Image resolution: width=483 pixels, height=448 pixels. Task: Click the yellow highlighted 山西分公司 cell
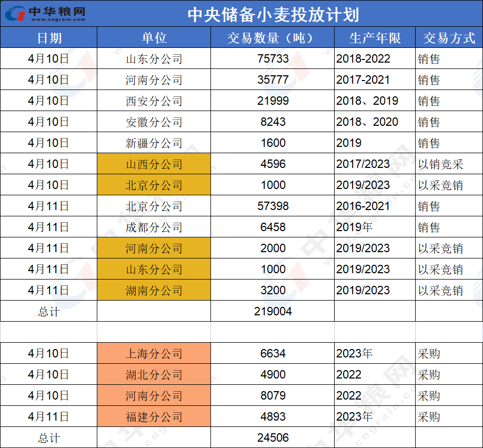(154, 164)
